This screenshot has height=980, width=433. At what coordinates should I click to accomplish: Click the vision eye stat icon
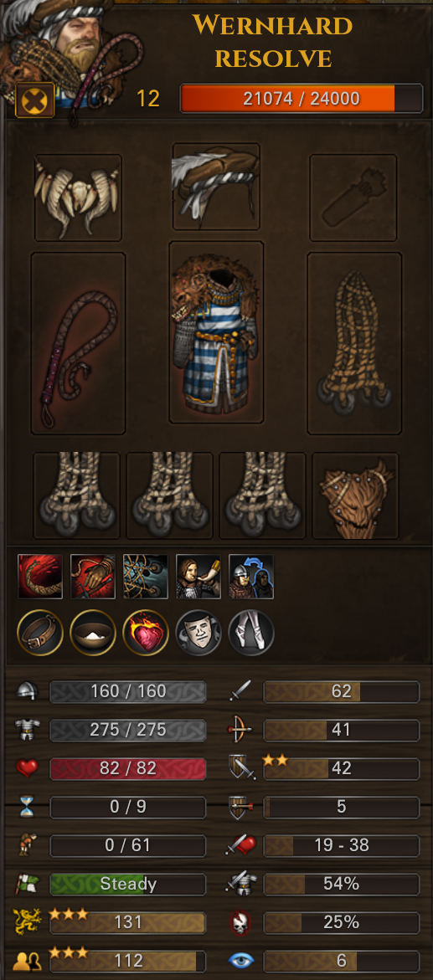tap(240, 961)
